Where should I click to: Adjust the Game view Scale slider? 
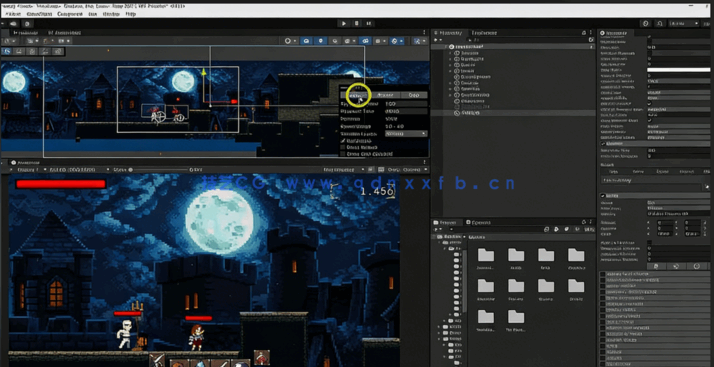(x=158, y=170)
